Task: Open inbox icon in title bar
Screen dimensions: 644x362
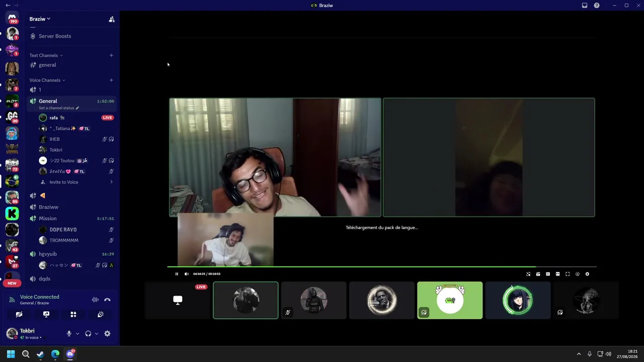Action: point(585,6)
